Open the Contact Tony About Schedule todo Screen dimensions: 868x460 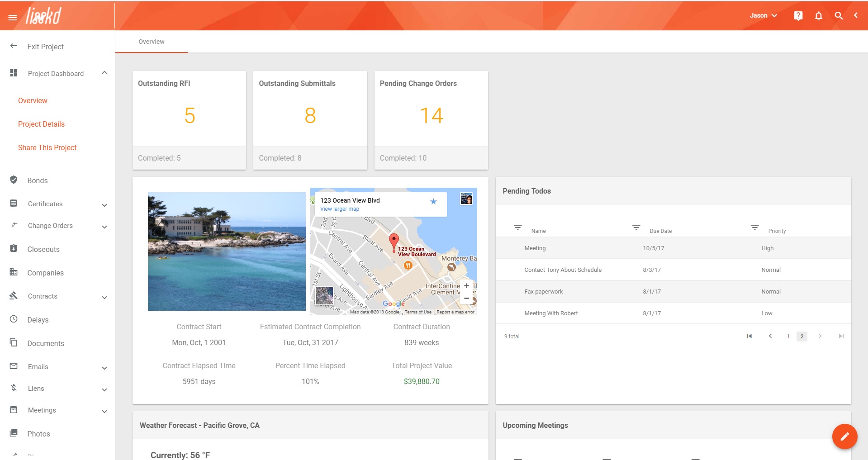pyautogui.click(x=674, y=270)
